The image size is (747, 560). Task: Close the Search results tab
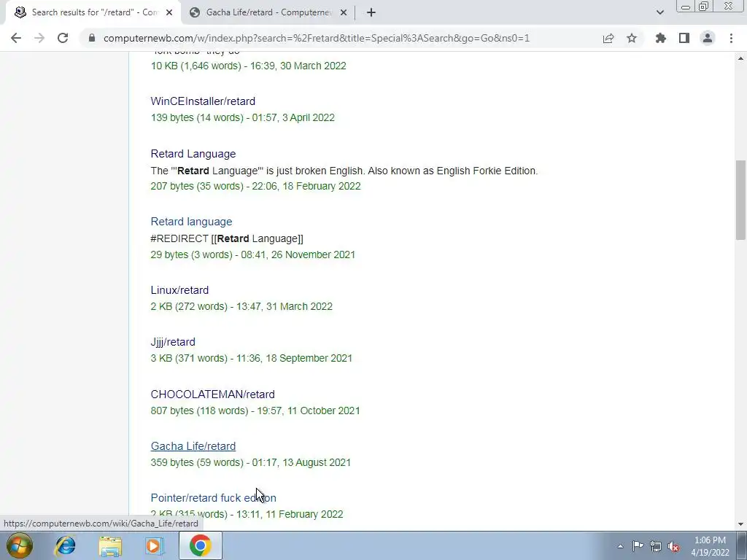click(169, 12)
